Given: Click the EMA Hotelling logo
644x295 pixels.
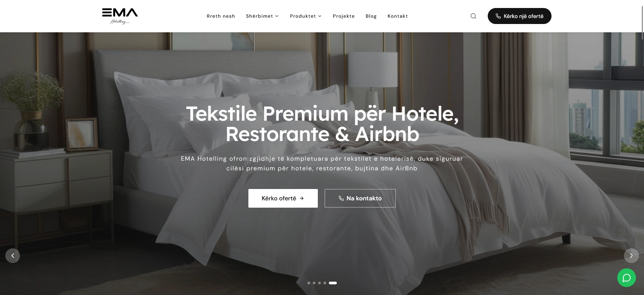Looking at the screenshot, I should [120, 16].
